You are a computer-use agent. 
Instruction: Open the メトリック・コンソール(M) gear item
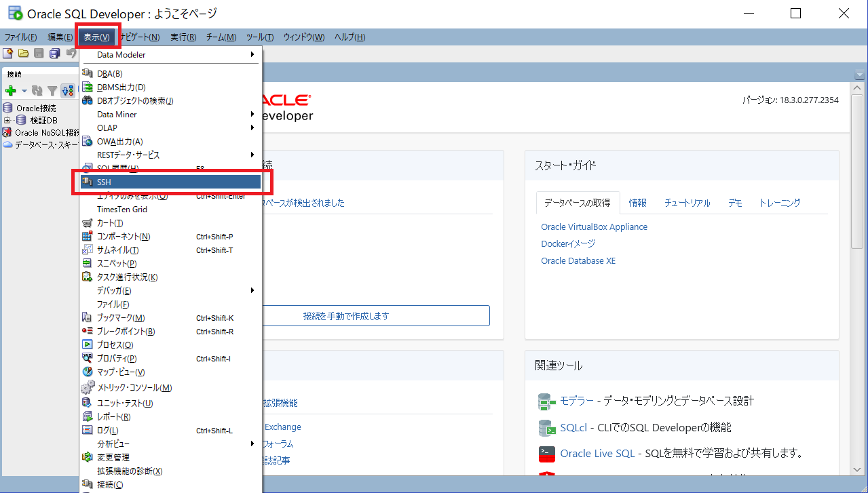tap(170, 387)
